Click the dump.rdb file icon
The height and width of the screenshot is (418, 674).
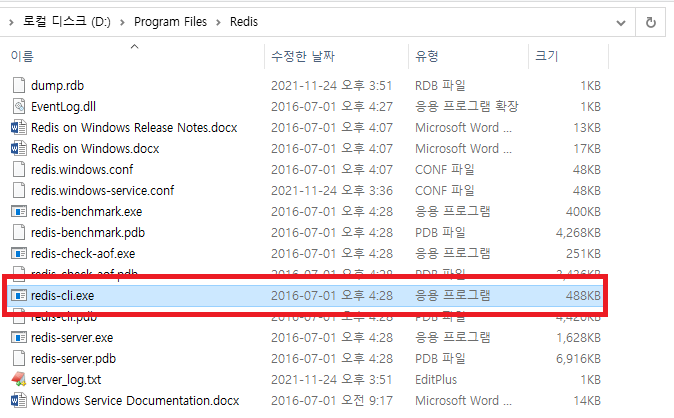(x=18, y=85)
